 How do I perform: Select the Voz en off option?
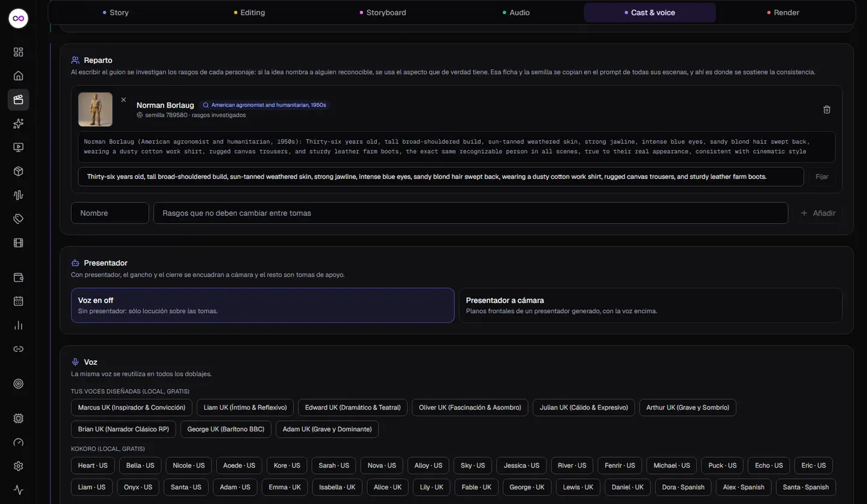[x=263, y=305]
